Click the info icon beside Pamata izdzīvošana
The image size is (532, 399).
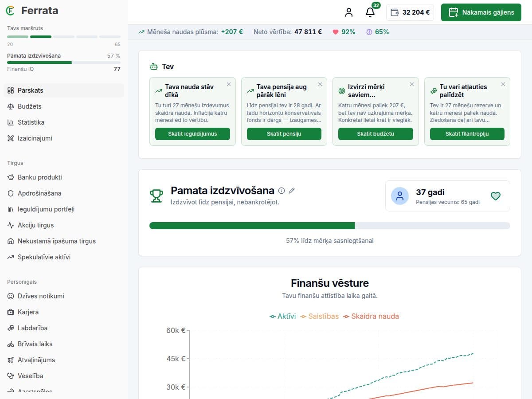(282, 191)
